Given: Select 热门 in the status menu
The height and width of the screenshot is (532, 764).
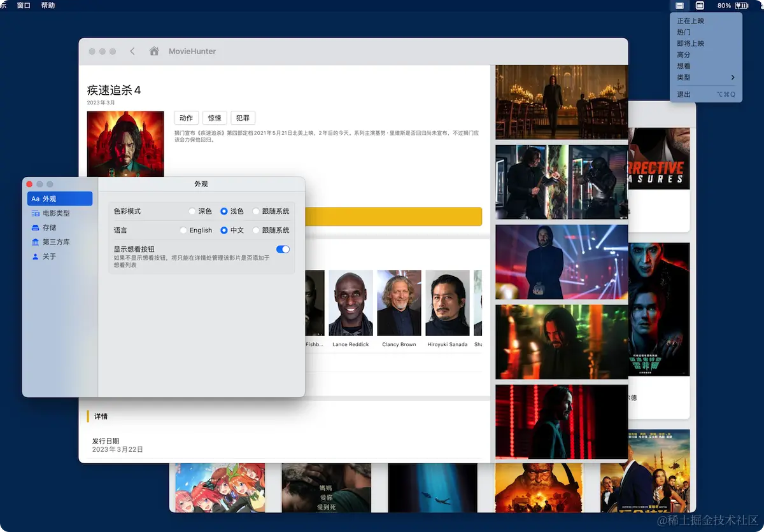Looking at the screenshot, I should (x=705, y=32).
